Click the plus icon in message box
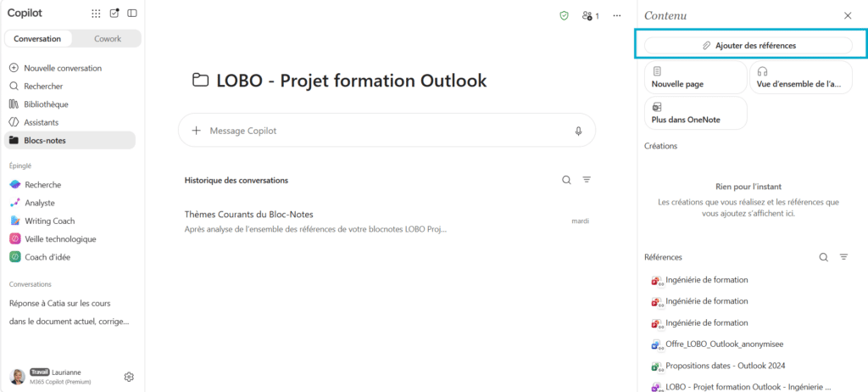This screenshot has height=392, width=868. [x=195, y=131]
